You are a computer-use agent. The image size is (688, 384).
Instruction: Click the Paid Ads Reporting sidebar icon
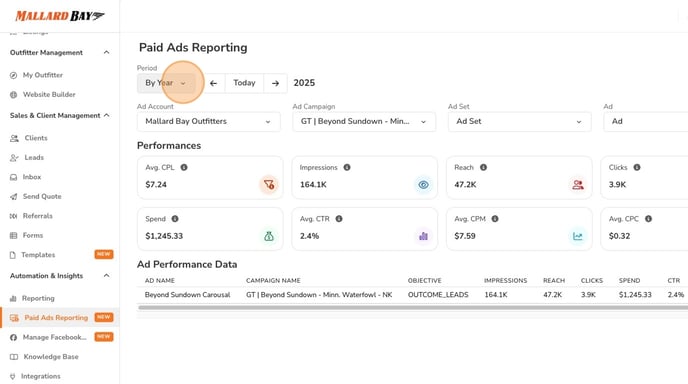[14, 318]
